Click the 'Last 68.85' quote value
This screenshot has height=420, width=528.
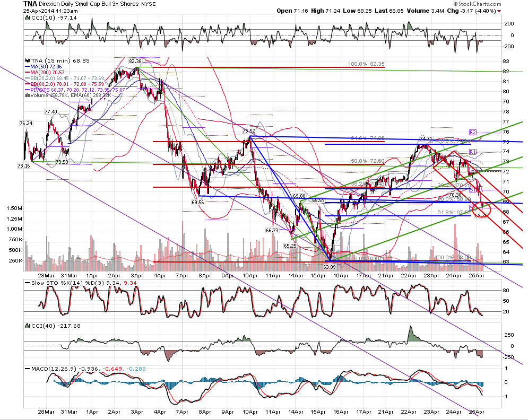pos(389,11)
